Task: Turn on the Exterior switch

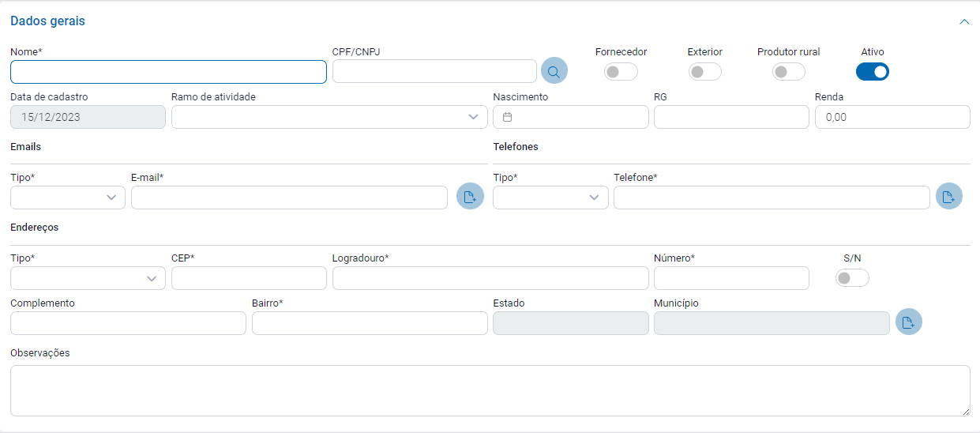Action: point(704,72)
